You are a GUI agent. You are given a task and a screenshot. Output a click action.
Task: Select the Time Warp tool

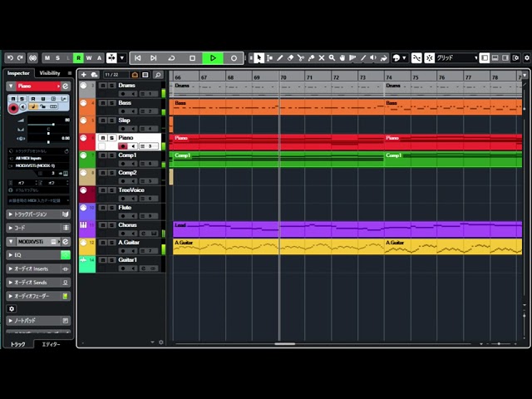point(352,58)
